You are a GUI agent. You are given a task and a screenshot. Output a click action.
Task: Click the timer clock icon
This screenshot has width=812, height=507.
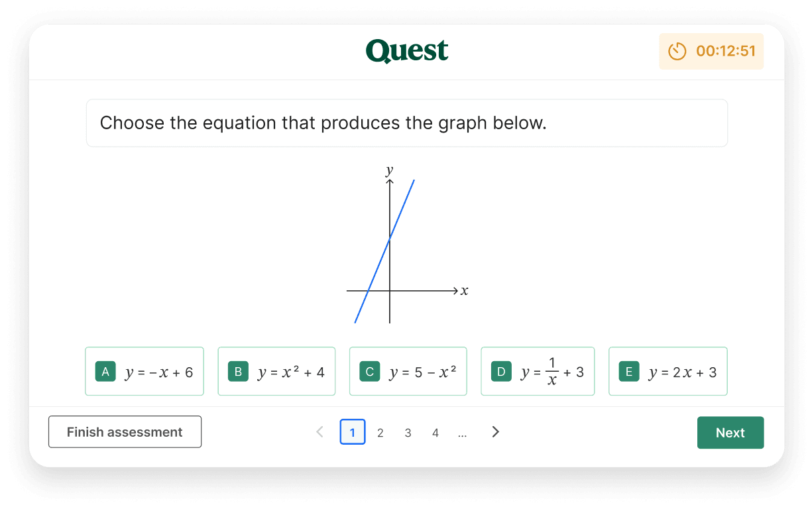[677, 51]
